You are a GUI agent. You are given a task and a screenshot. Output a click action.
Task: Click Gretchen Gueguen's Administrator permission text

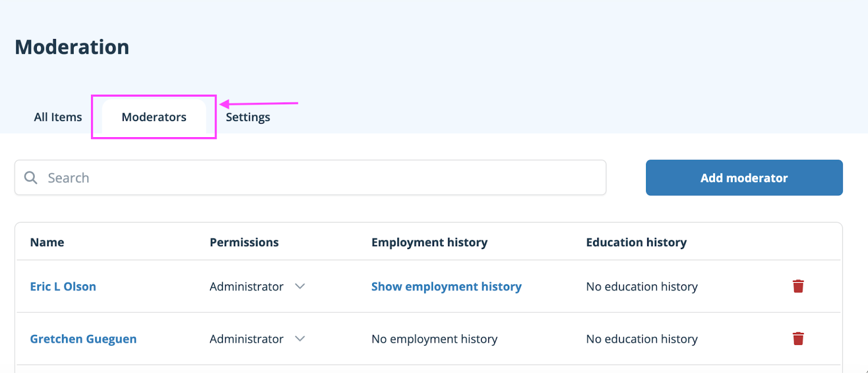247,339
